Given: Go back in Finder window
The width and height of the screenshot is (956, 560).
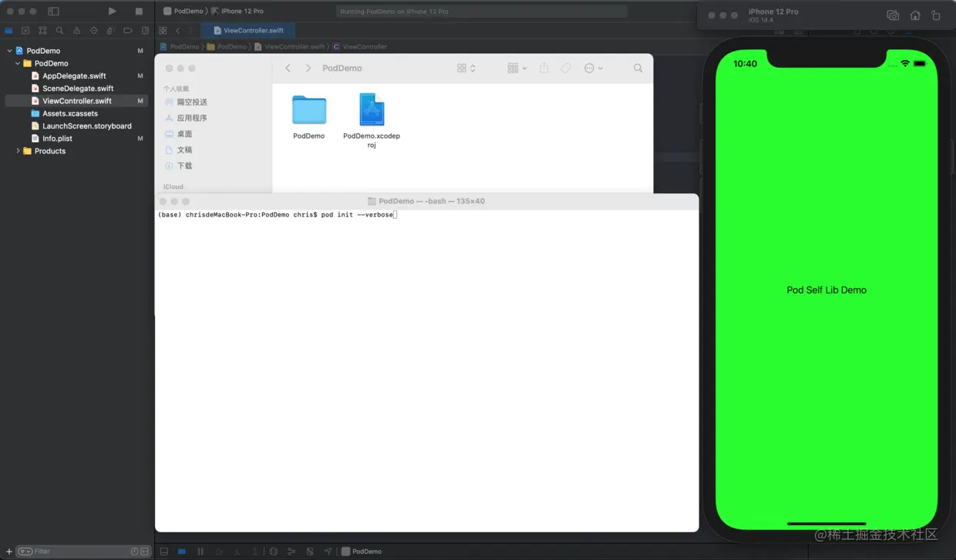Looking at the screenshot, I should point(288,68).
